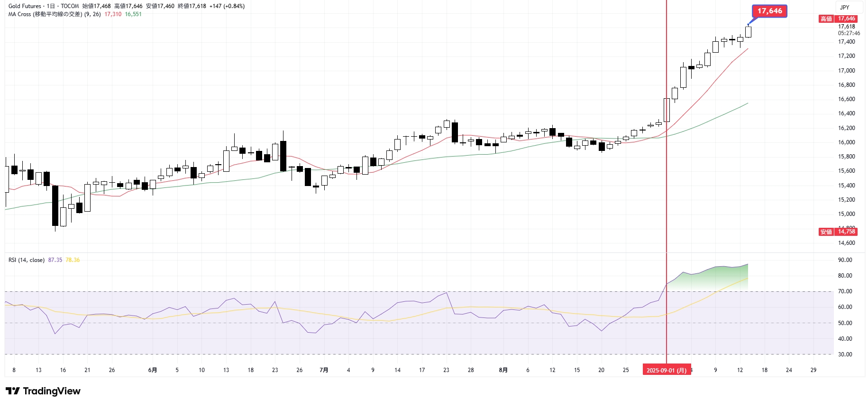This screenshot has height=401, width=868.
Task: Click the 17,646 price callout bubble
Action: (769, 11)
